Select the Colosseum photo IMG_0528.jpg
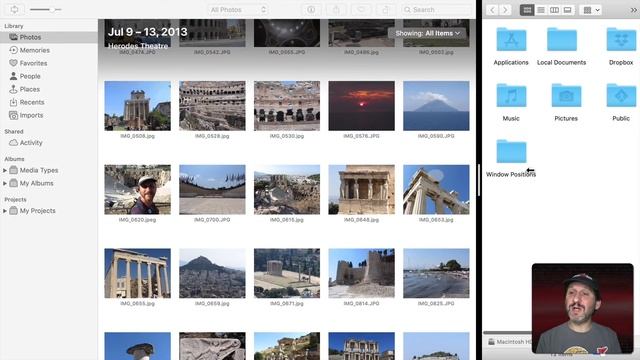The image size is (640, 360). point(212,106)
